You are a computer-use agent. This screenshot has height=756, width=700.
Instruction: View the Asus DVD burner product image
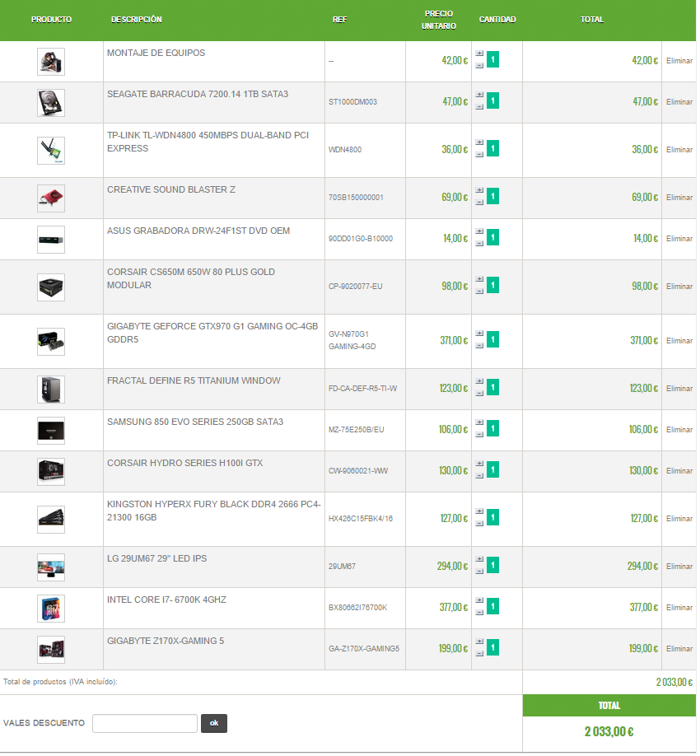[51, 240]
